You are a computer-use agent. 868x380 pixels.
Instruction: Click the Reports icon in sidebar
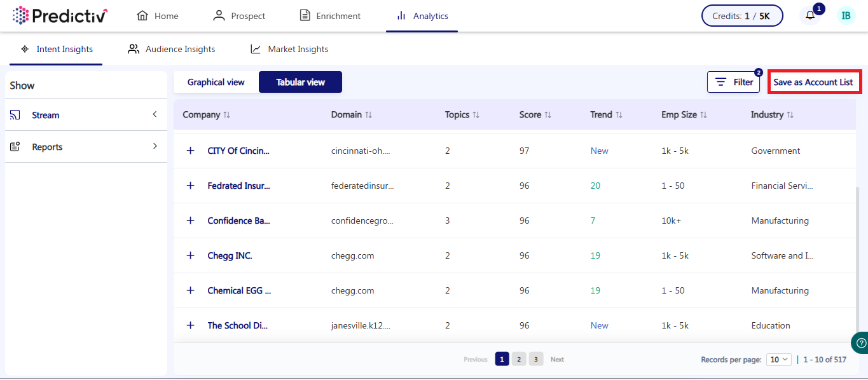click(x=15, y=147)
